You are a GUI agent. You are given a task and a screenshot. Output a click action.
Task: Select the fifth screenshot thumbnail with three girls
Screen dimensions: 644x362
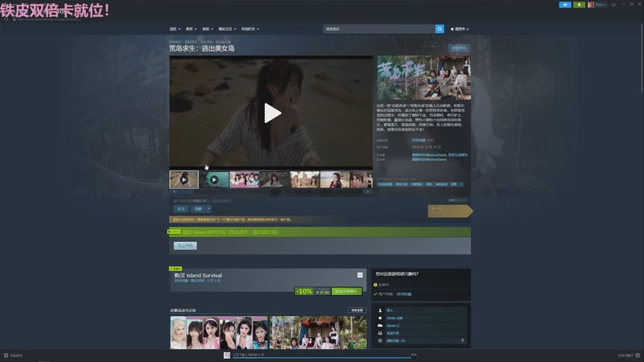click(x=304, y=179)
